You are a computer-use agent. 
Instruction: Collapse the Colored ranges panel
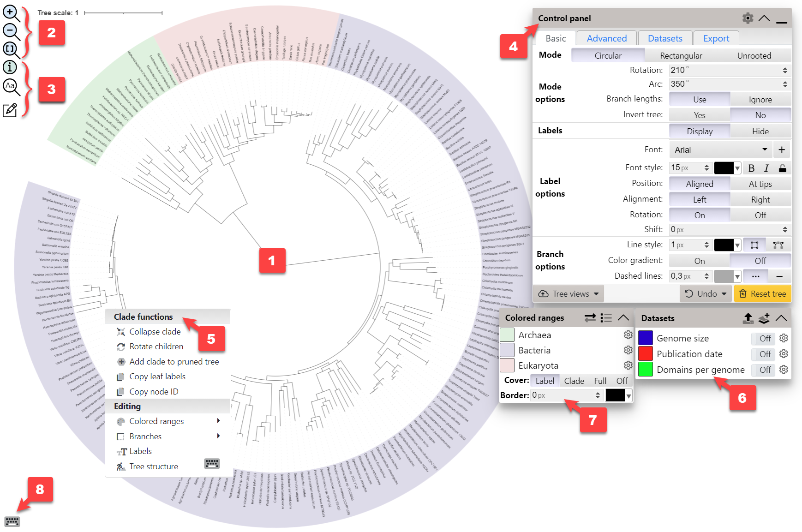coord(623,318)
